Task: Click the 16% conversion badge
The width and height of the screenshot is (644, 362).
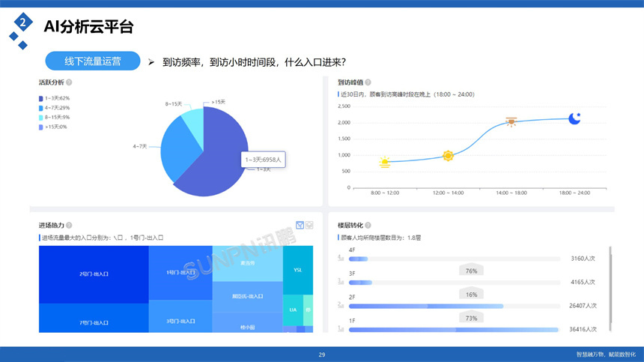Action: [471, 294]
